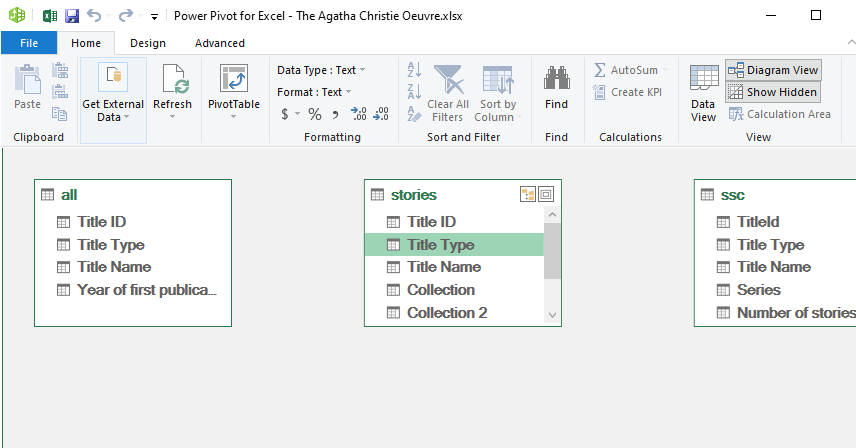Toggle Show Hidden
The width and height of the screenshot is (856, 448).
click(x=774, y=92)
